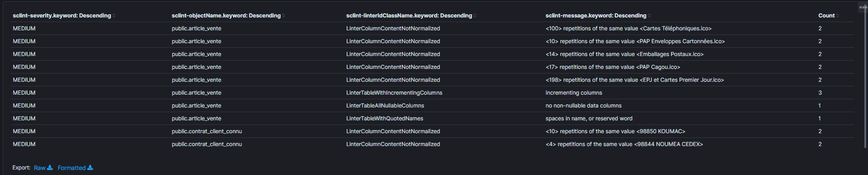868x175 pixels.
Task: Export table as Raw
Action: coord(39,168)
